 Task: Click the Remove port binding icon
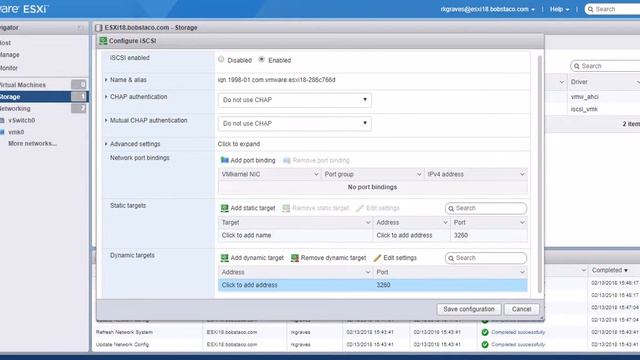coord(287,160)
